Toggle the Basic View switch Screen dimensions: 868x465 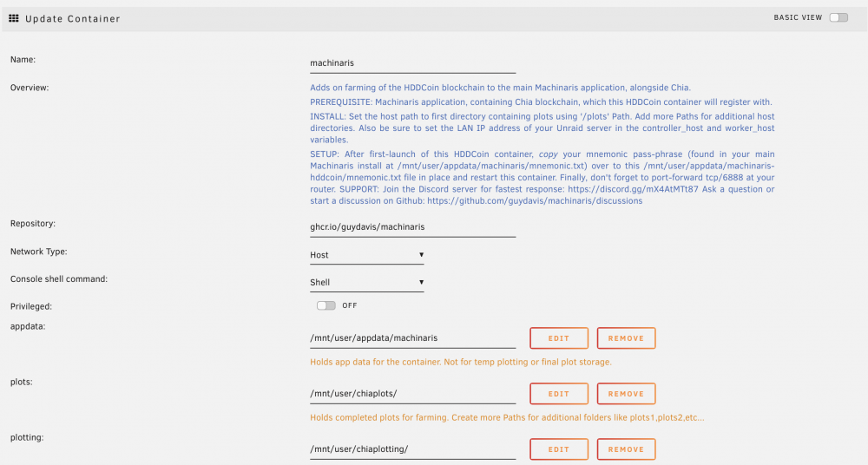tap(838, 17)
